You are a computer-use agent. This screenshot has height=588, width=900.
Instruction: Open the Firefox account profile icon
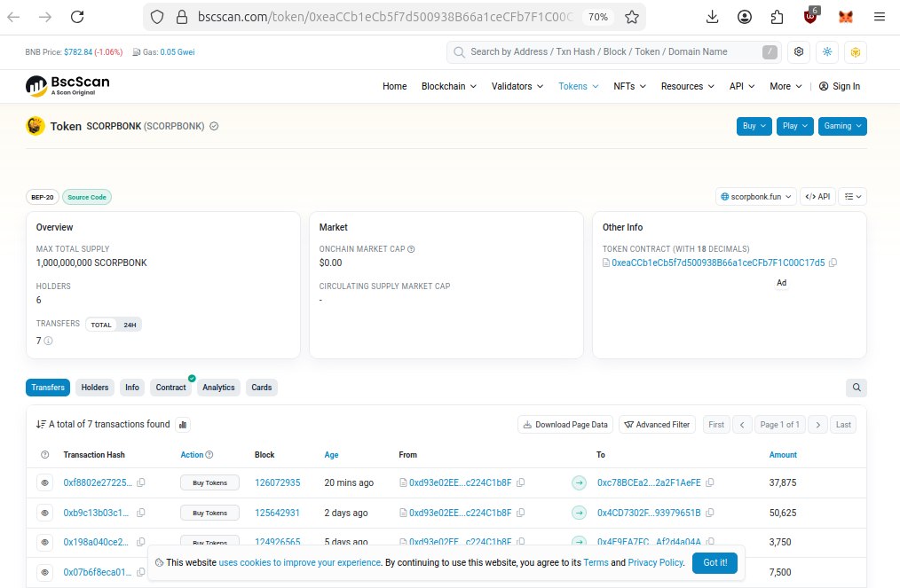point(745,17)
